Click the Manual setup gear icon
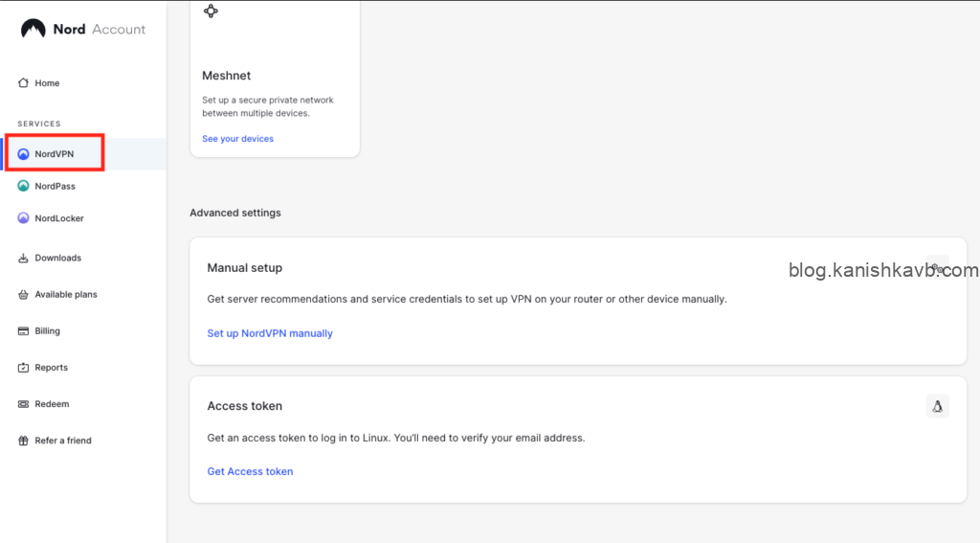The height and width of the screenshot is (543, 980). (x=938, y=268)
